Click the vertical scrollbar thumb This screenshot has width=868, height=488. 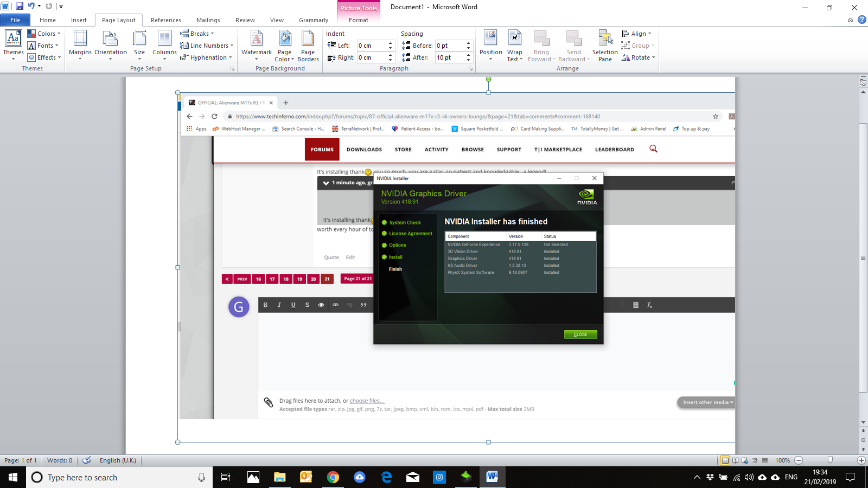tap(863, 258)
